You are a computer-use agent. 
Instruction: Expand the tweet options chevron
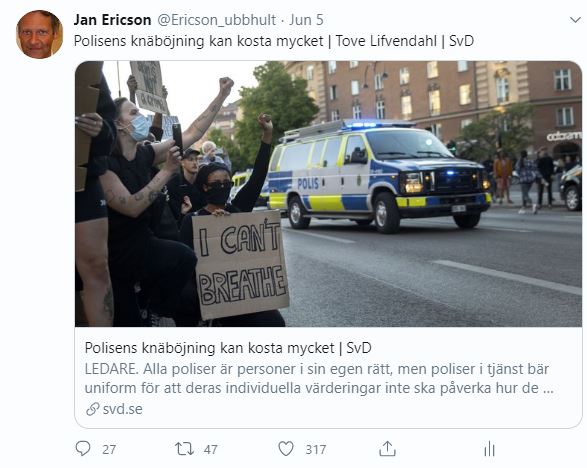[x=575, y=20]
